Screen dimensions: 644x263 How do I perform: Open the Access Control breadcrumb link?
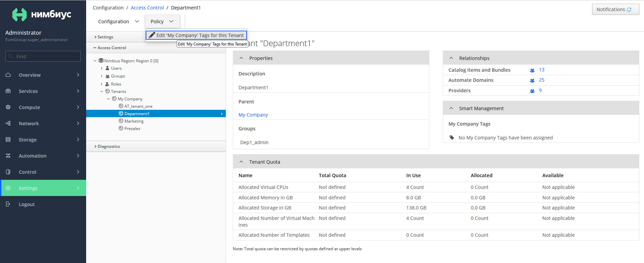pos(147,7)
